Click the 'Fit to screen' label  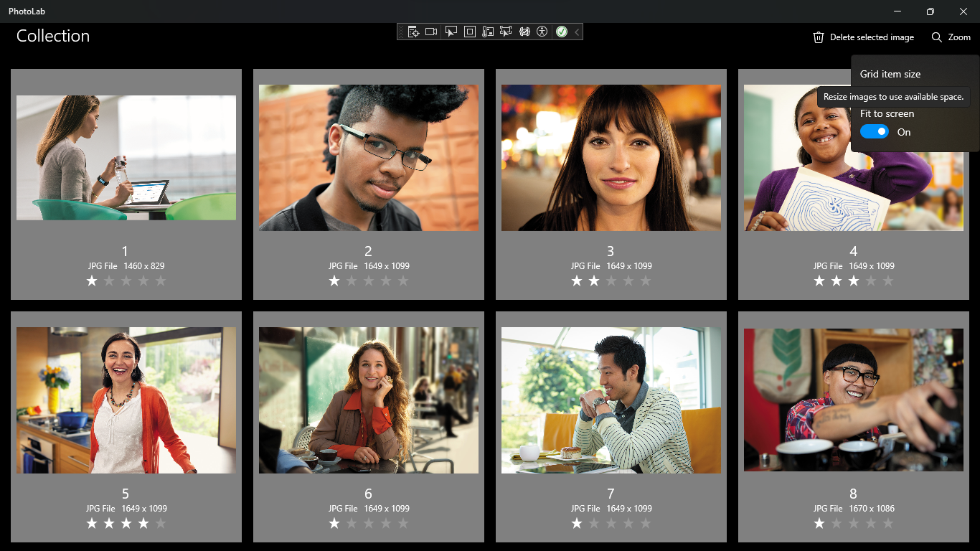tap(887, 113)
